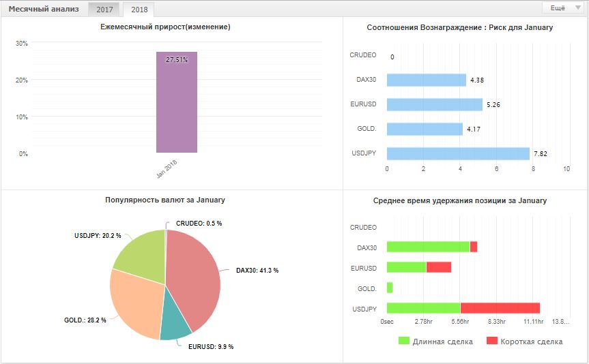
Task: Open the Ещё dropdown menu
Action: 562,8
